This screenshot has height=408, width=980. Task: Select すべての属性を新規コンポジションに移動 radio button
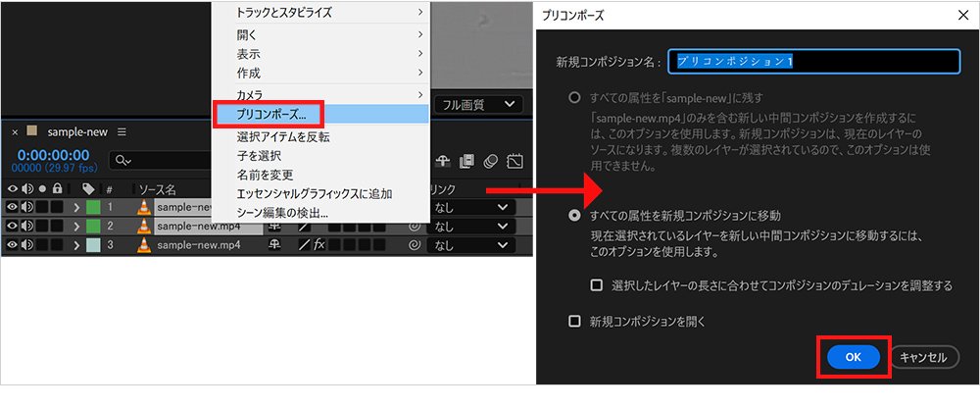click(573, 216)
